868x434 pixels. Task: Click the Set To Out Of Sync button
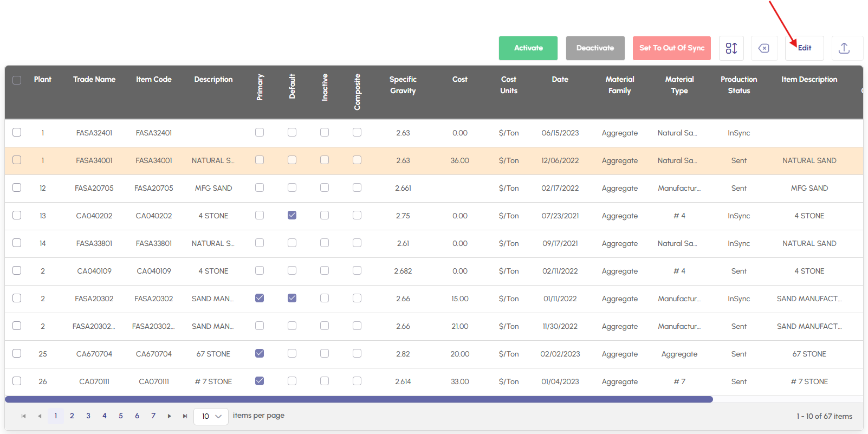point(671,48)
